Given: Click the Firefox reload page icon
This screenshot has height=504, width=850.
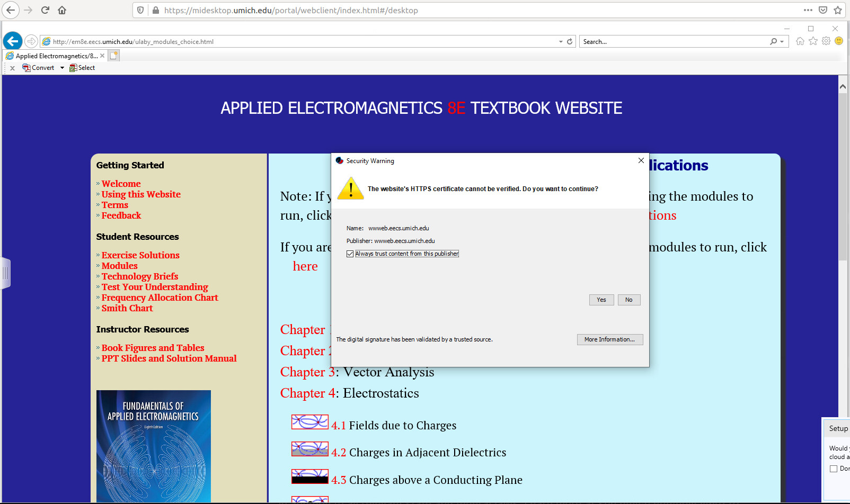Looking at the screenshot, I should (45, 10).
